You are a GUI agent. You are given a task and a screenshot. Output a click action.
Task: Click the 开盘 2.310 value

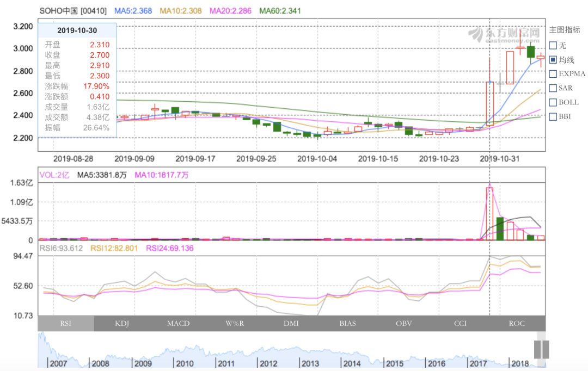100,45
